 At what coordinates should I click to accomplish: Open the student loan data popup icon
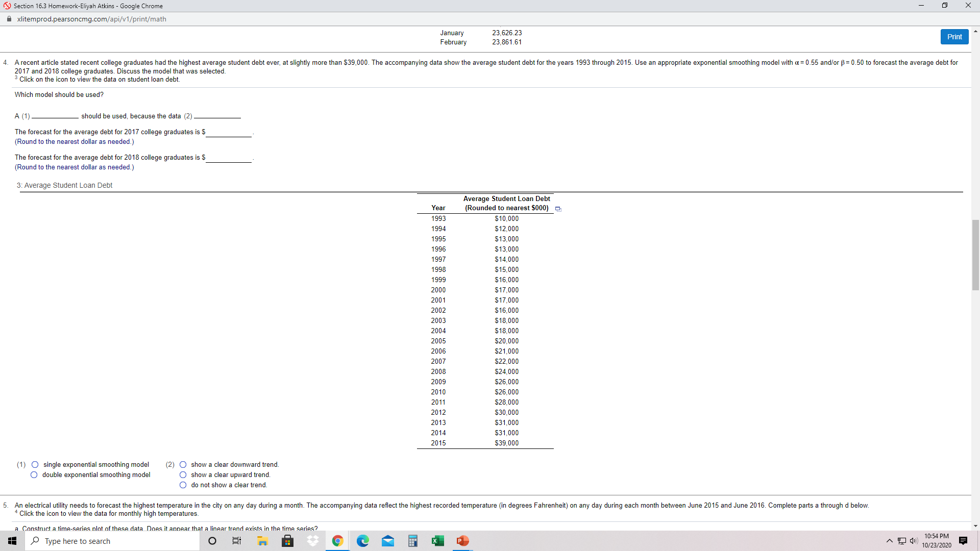click(558, 209)
